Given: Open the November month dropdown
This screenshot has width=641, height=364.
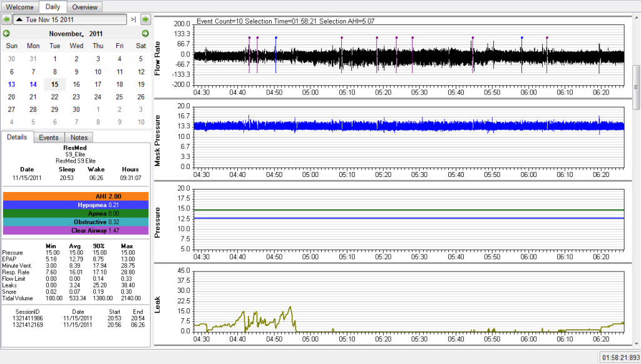Looking at the screenshot, I should [66, 33].
